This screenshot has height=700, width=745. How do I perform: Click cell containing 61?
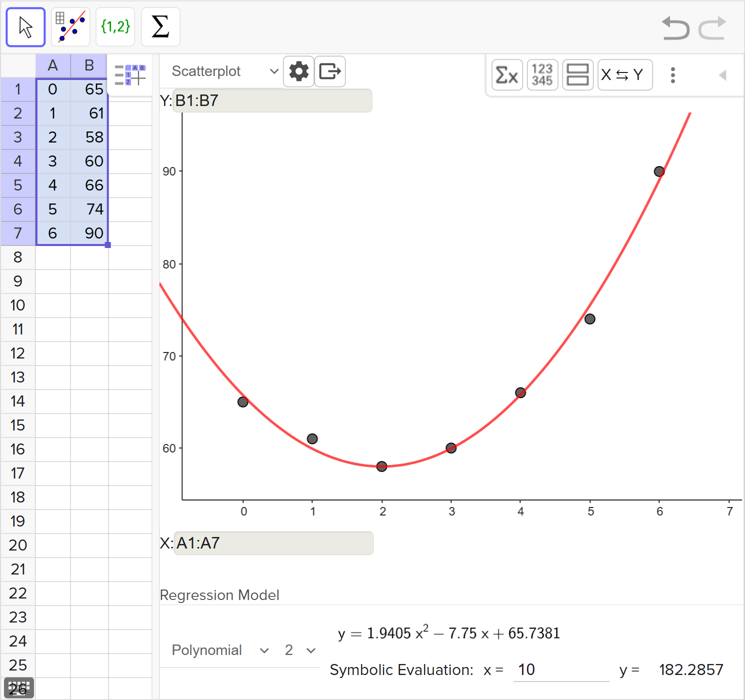coord(89,113)
